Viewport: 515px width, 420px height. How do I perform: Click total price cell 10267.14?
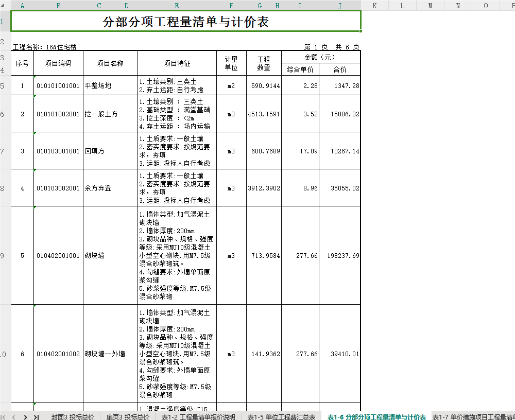click(x=339, y=151)
